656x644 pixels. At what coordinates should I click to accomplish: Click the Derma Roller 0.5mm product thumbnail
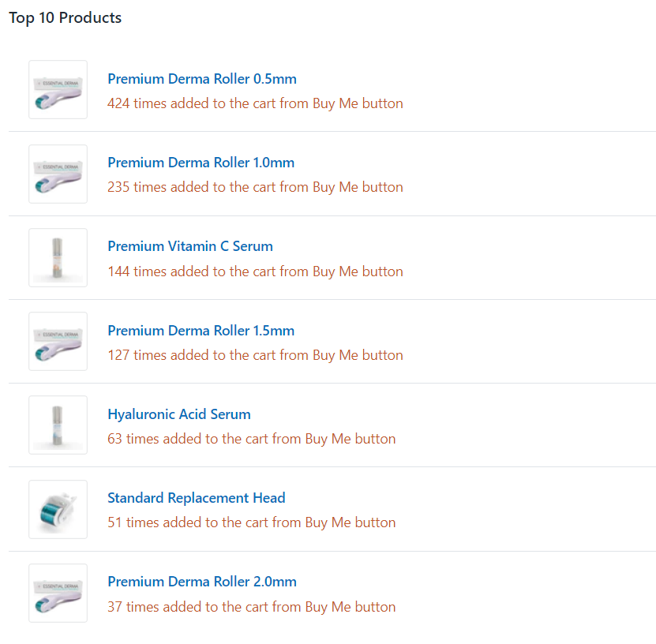[58, 89]
